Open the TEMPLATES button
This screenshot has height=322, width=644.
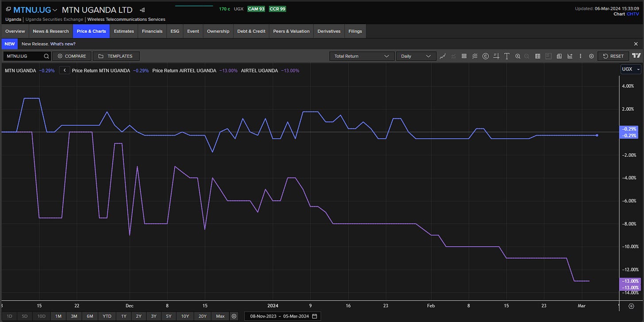click(116, 56)
